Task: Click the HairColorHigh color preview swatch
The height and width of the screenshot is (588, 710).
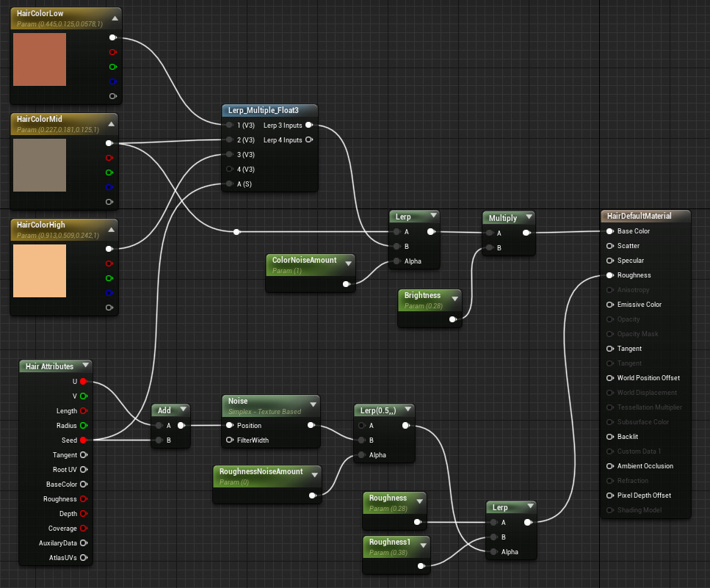Action: coord(40,271)
